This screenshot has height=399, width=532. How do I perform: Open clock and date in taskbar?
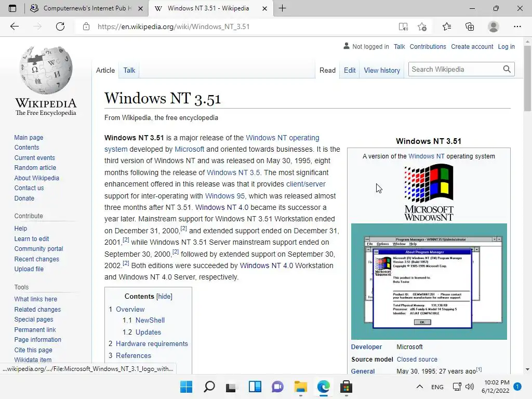[495, 387]
